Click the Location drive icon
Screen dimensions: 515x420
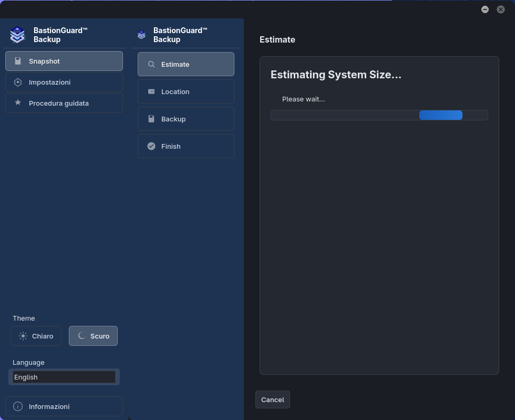pos(151,91)
